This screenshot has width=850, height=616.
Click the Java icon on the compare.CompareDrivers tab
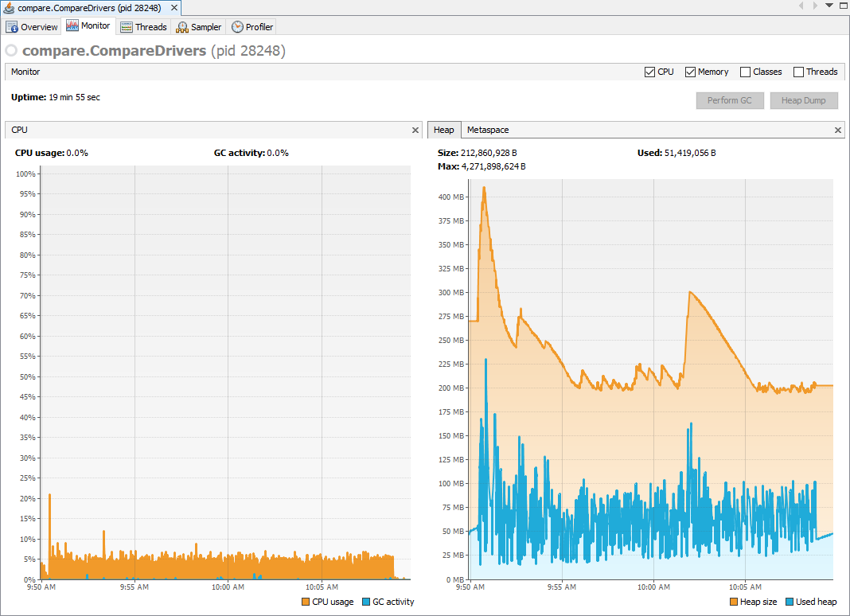click(10, 7)
